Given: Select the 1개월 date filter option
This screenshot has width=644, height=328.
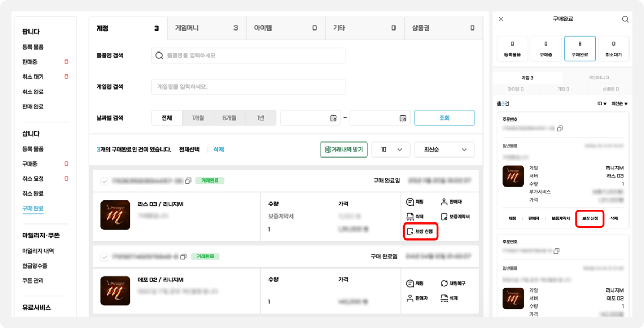Looking at the screenshot, I should point(198,118).
